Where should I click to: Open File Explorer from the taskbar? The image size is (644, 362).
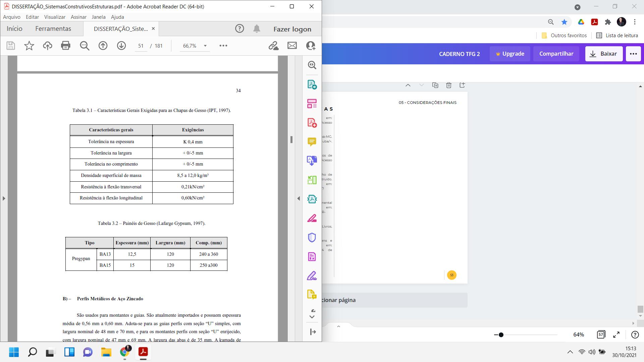(x=106, y=352)
